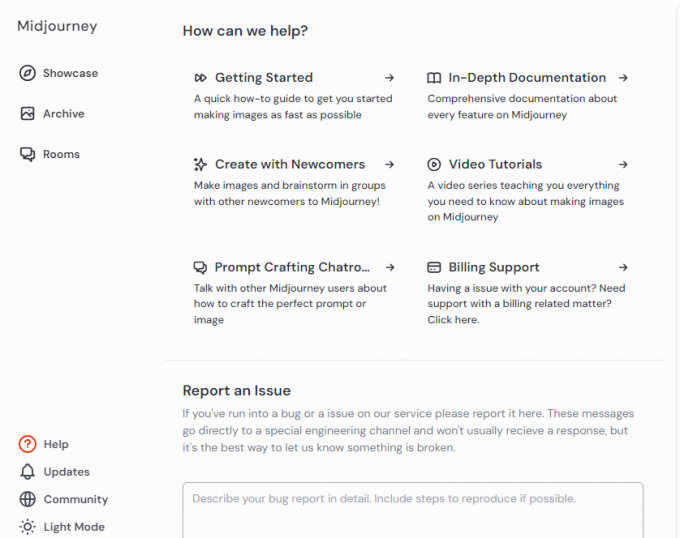Go to the Archive section
This screenshot has width=680, height=538.
pyautogui.click(x=64, y=114)
